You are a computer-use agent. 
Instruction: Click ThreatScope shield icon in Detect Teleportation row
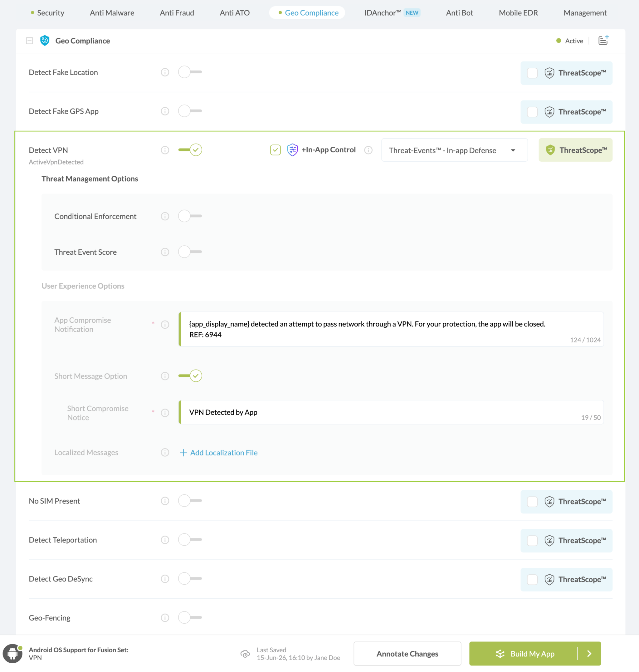549,541
